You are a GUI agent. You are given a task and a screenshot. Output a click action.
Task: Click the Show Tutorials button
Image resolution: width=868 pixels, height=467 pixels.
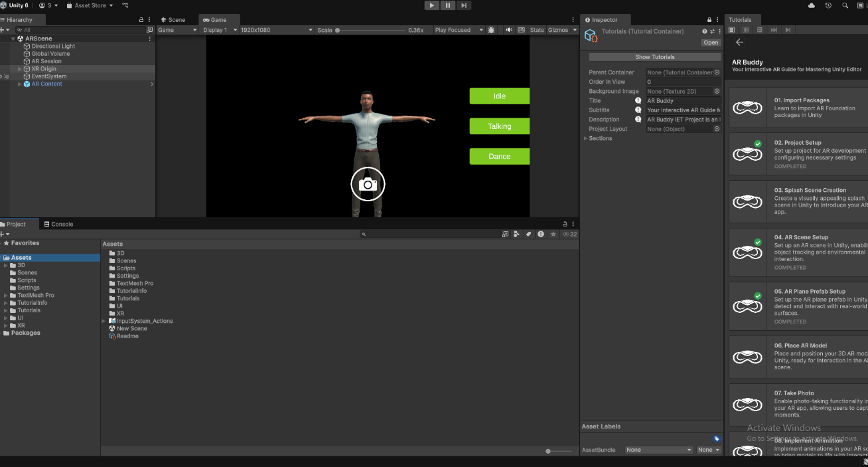pyautogui.click(x=655, y=57)
